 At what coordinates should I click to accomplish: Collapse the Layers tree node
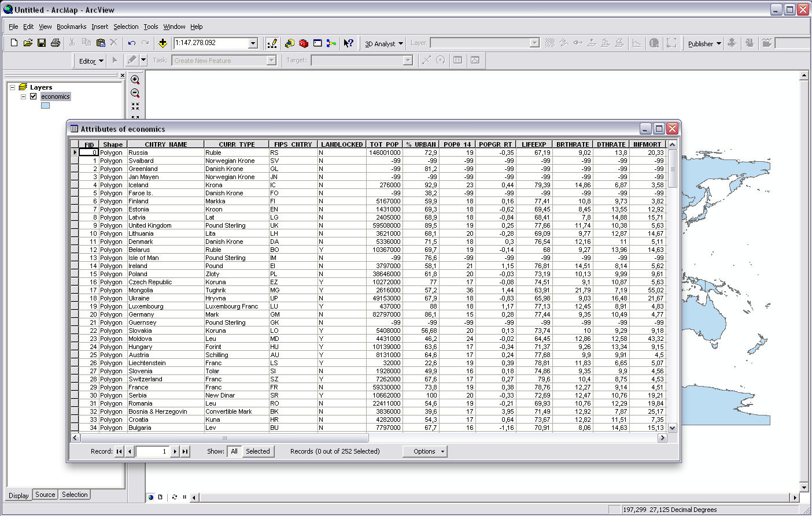[x=12, y=87]
